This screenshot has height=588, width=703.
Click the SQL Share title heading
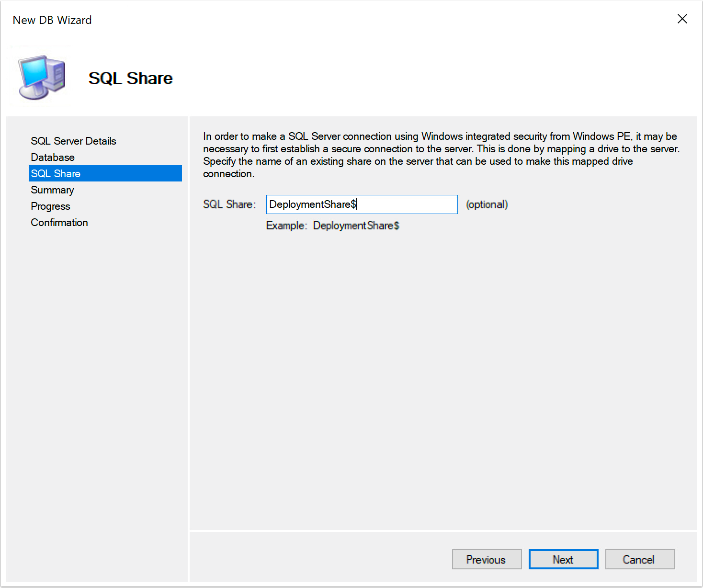[x=130, y=78]
